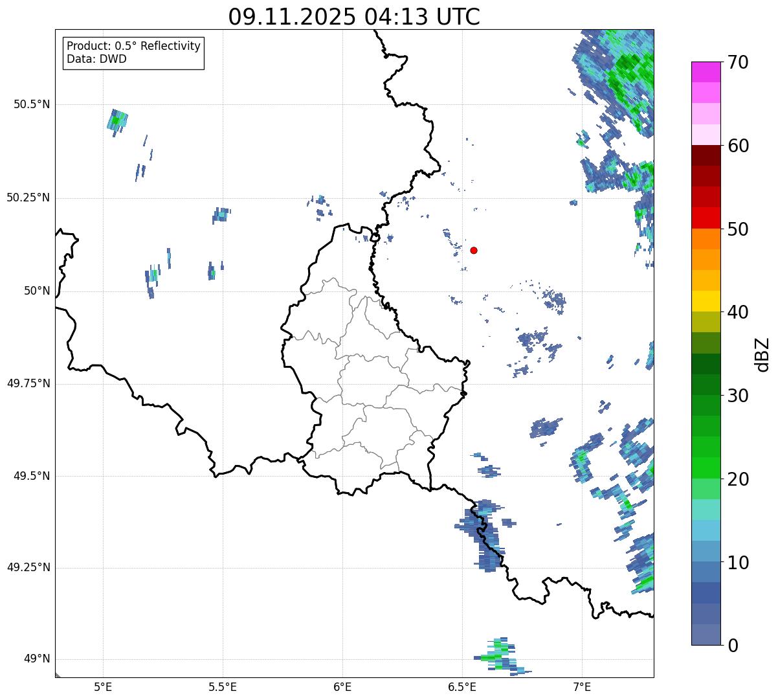This screenshot has width=778, height=700.
Task: Click the title "09.11.2025 04:13 UTC"
Action: pyautogui.click(x=354, y=17)
